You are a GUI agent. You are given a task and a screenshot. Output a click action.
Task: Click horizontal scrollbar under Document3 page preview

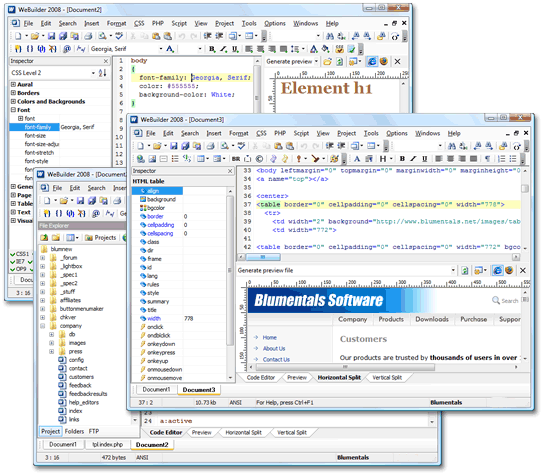(x=345, y=367)
